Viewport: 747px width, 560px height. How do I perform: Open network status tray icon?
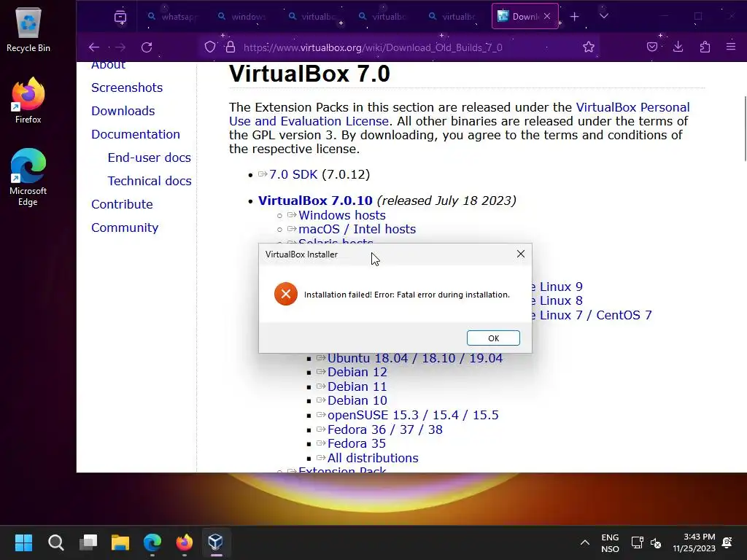tap(638, 542)
